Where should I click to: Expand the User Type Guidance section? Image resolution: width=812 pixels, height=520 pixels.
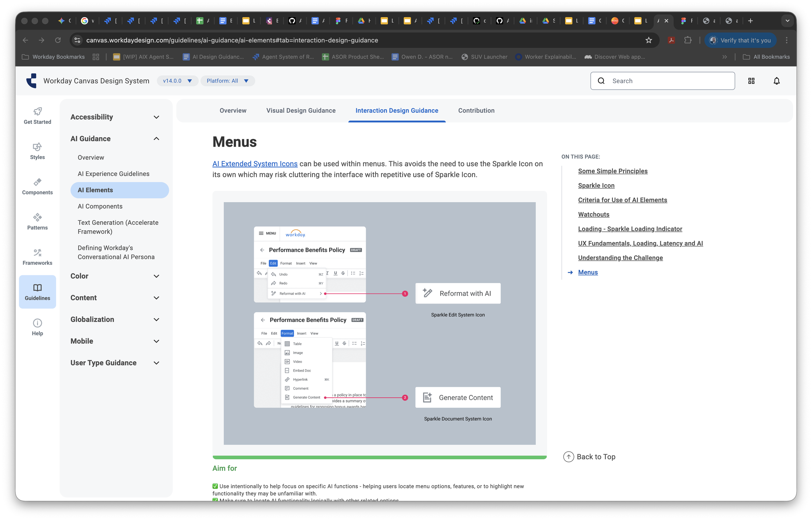point(115,363)
